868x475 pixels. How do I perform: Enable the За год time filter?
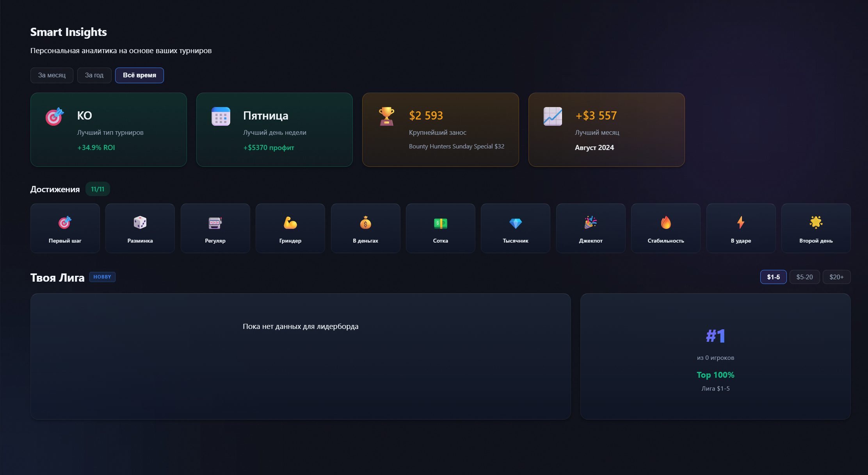[x=94, y=75]
